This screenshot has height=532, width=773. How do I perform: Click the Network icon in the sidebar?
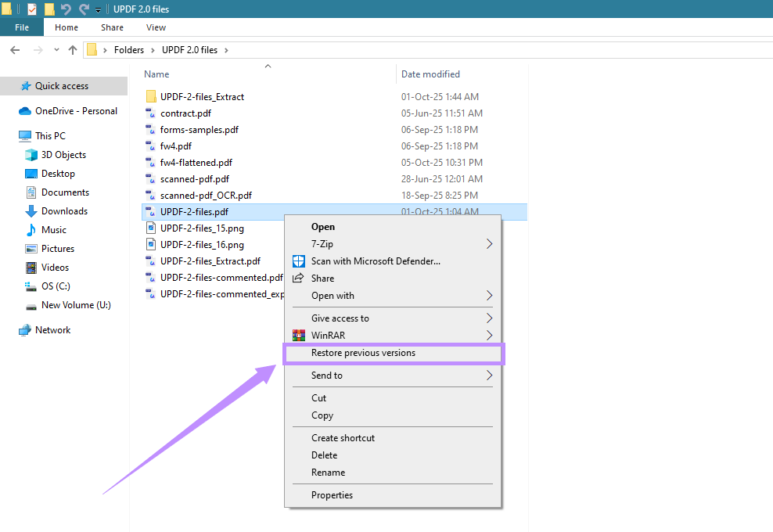tap(24, 329)
